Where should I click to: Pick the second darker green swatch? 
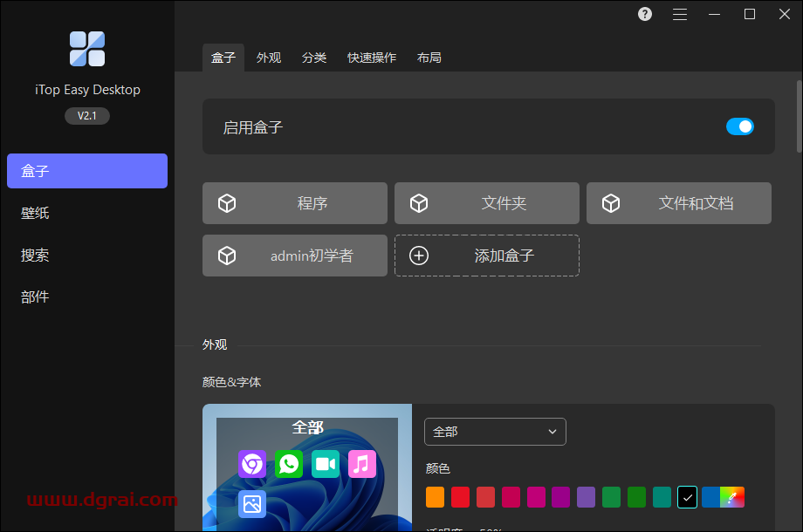click(636, 497)
